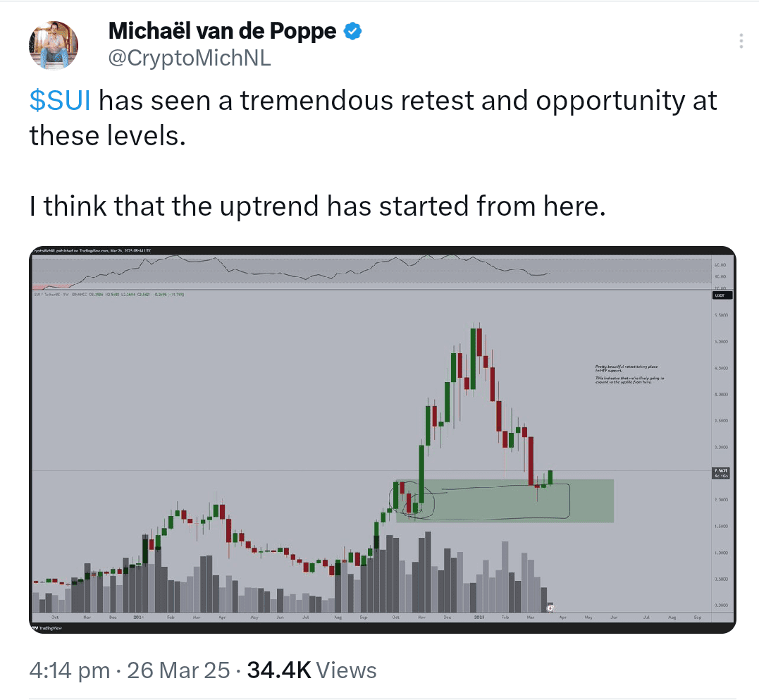Click the display name Michaël van de Poppe
The image size is (759, 700).
pyautogui.click(x=221, y=30)
